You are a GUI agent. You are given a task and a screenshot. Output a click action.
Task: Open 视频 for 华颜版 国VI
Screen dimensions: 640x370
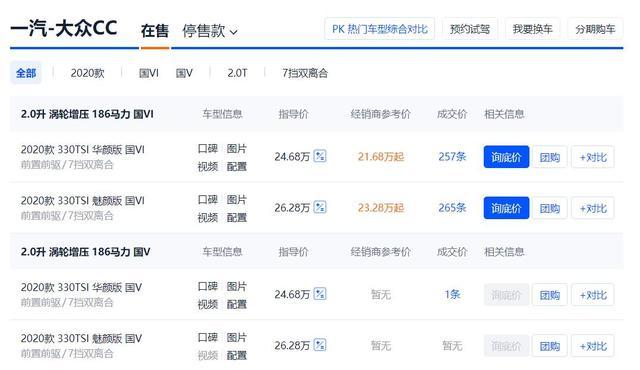click(208, 166)
